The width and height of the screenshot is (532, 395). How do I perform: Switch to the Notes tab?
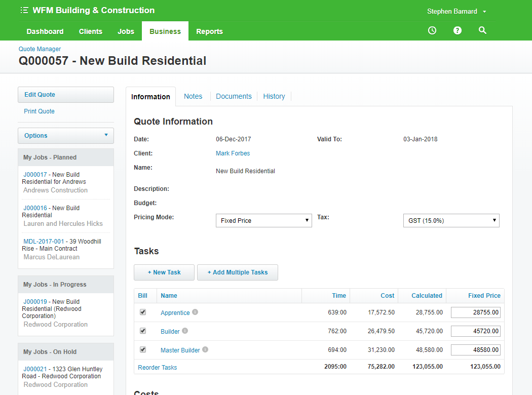[193, 96]
